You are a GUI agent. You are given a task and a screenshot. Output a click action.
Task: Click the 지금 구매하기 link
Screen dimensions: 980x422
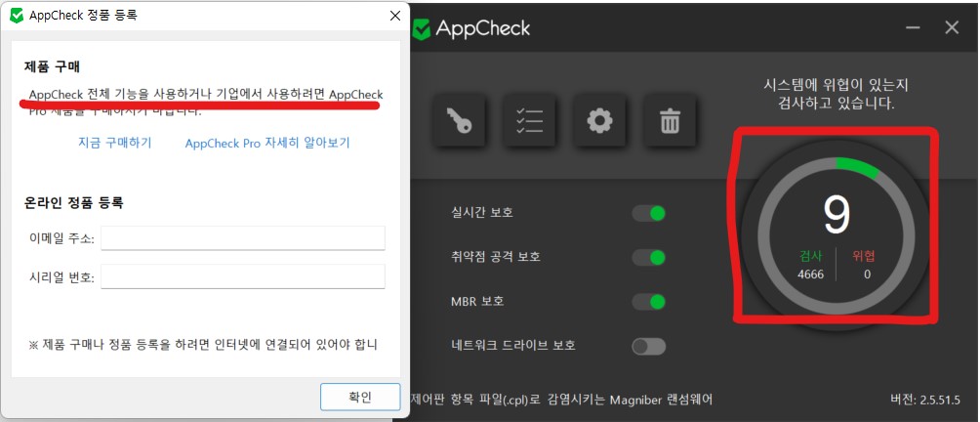(x=115, y=143)
